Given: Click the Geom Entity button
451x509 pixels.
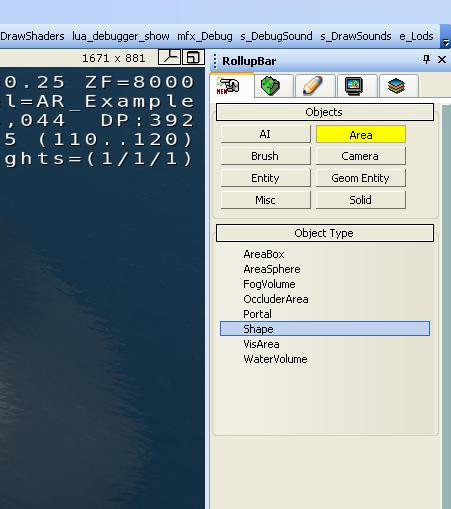Looking at the screenshot, I should (x=361, y=178).
